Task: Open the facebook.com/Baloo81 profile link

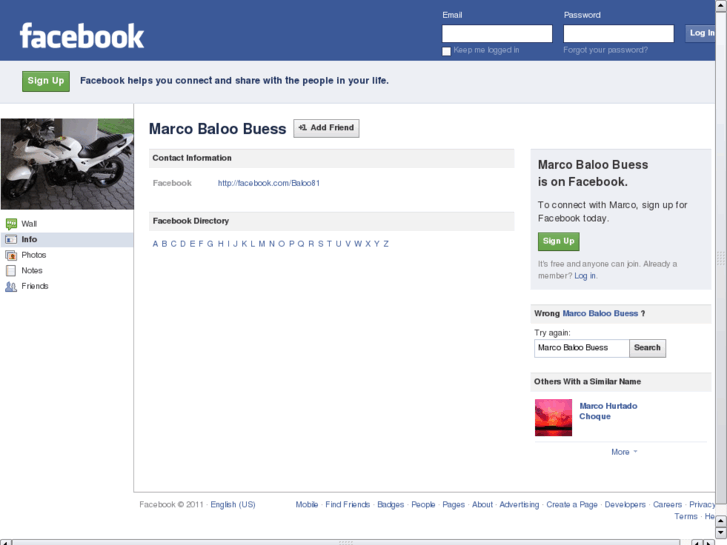Action: click(269, 183)
